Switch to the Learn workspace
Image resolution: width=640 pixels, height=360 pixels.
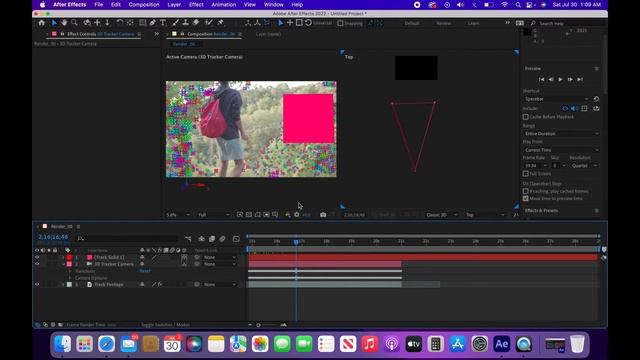(473, 23)
